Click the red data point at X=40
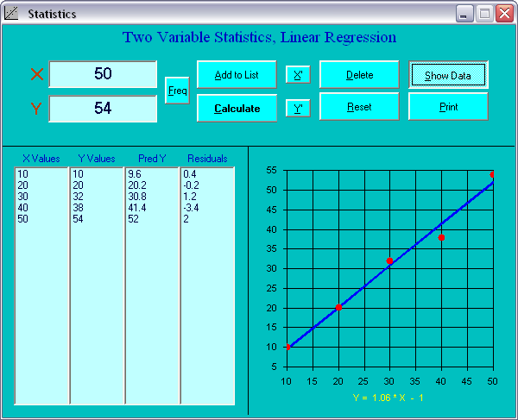 (x=441, y=237)
